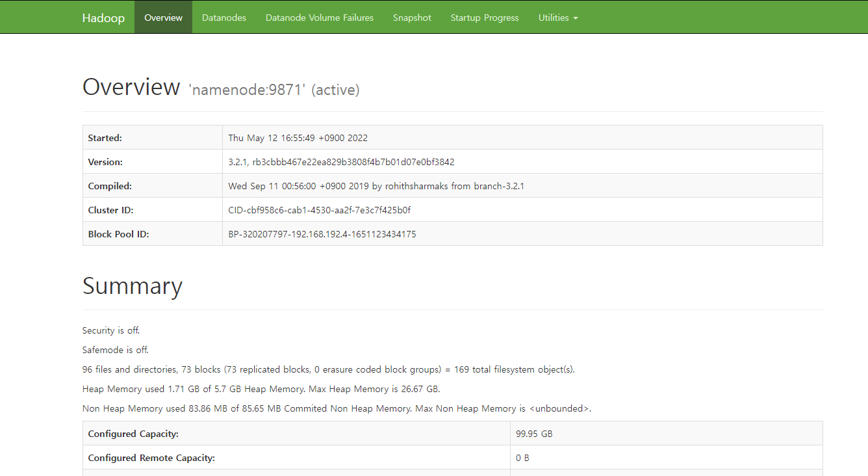Click the Configured Capacity label
Image resolution: width=868 pixels, height=476 pixels.
click(133, 433)
